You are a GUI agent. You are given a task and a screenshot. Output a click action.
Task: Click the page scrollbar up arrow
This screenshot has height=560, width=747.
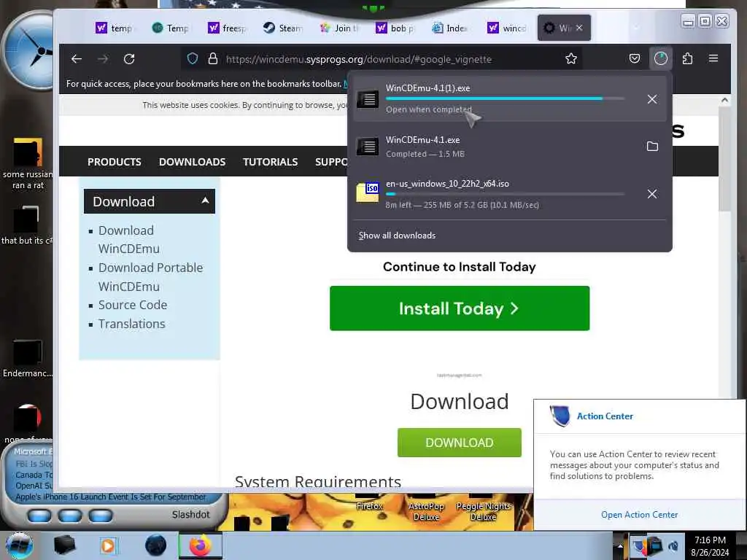[x=724, y=100]
